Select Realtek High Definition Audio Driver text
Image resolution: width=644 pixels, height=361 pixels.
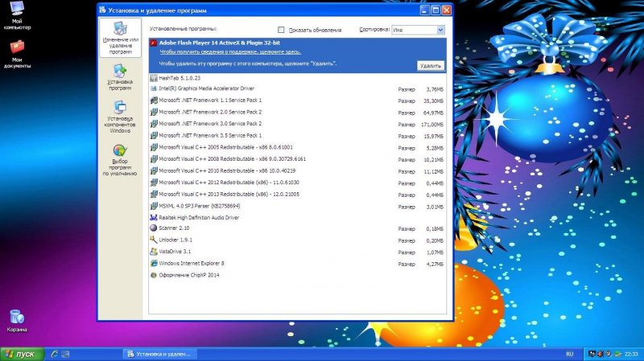pyautogui.click(x=199, y=218)
